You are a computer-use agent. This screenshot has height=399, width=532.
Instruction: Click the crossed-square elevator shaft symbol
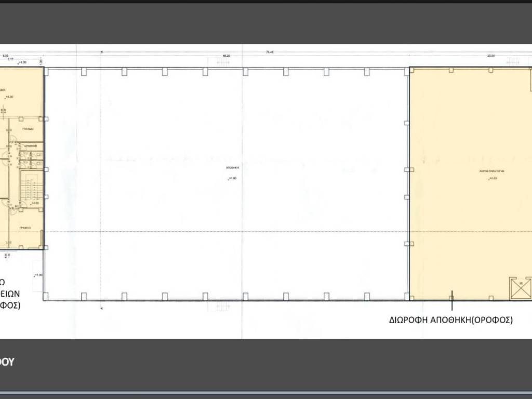521,288
